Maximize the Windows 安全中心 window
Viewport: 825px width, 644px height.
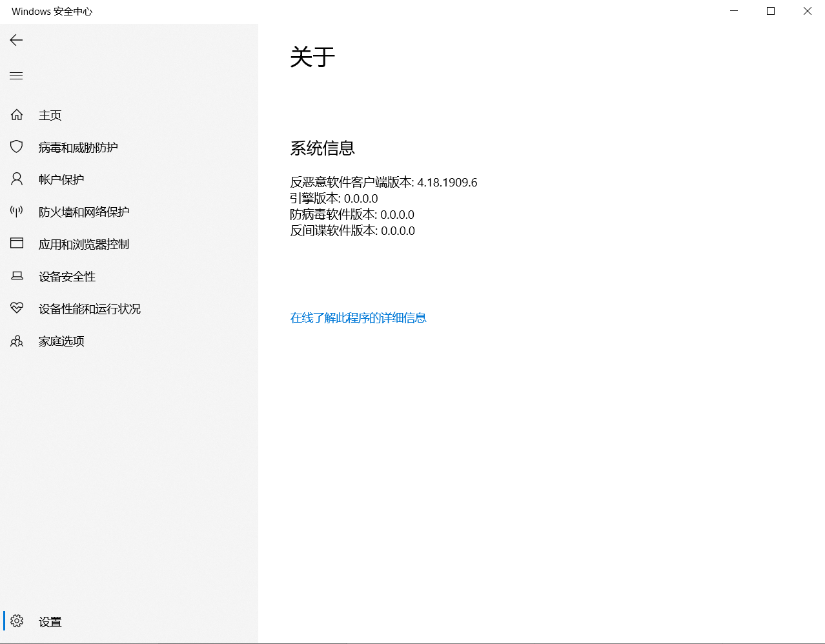click(771, 11)
